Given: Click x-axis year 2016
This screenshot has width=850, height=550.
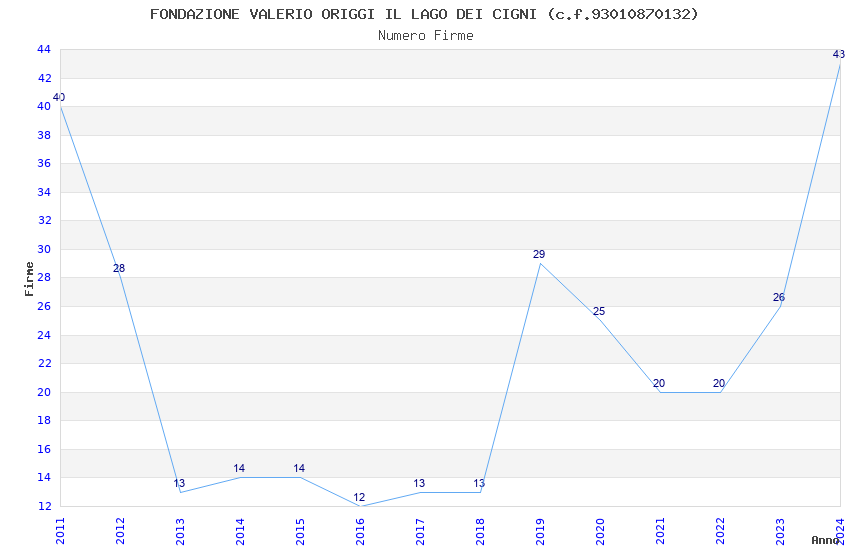Looking at the screenshot, I should [x=360, y=531].
